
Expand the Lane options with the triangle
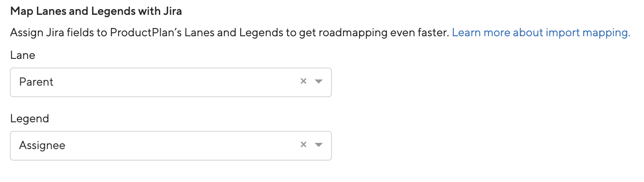tap(318, 82)
